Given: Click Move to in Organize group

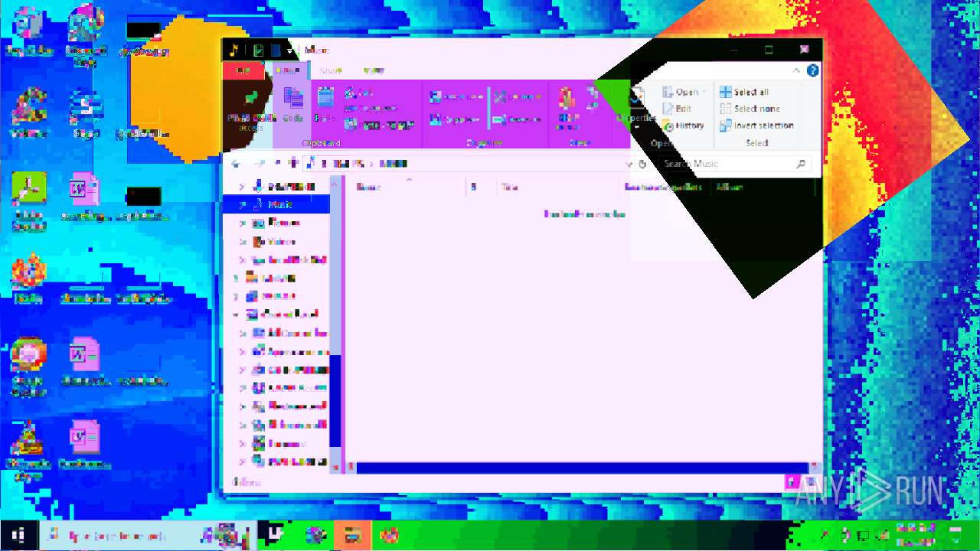Looking at the screenshot, I should click(456, 97).
